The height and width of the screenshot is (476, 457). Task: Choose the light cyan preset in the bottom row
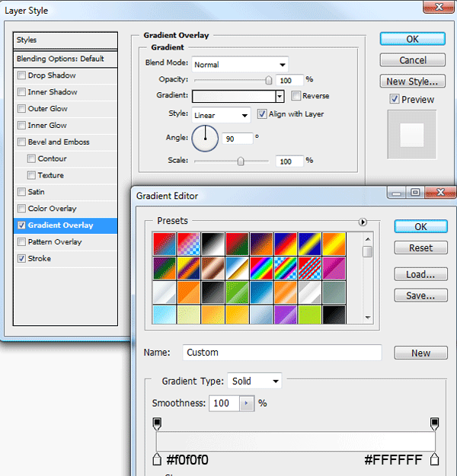coord(165,315)
